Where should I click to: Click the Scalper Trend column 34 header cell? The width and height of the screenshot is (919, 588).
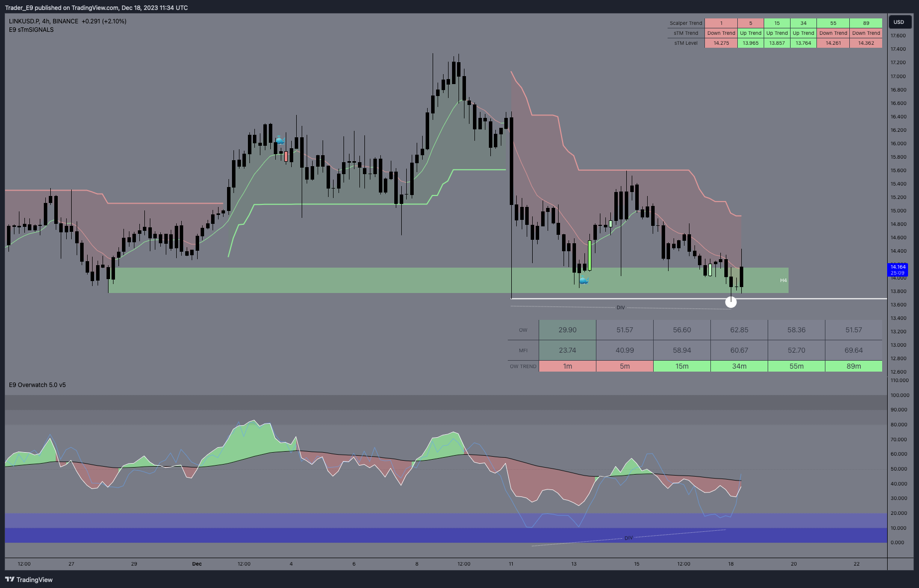[804, 23]
